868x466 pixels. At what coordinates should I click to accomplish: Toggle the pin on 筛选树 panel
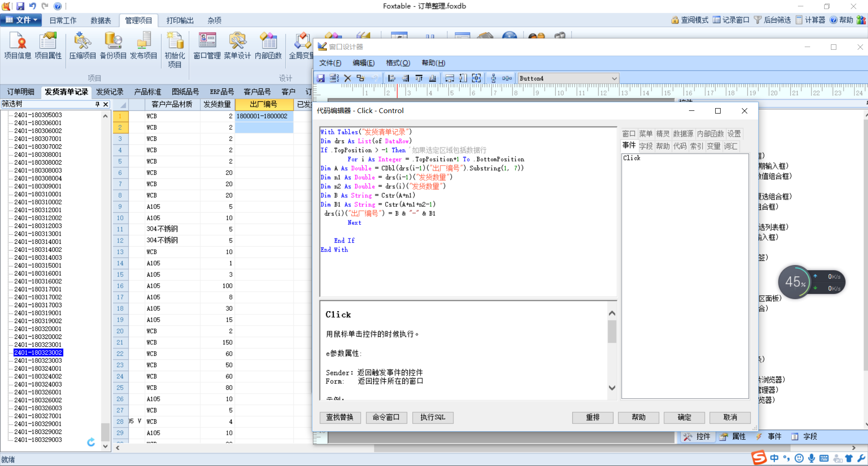pos(97,105)
